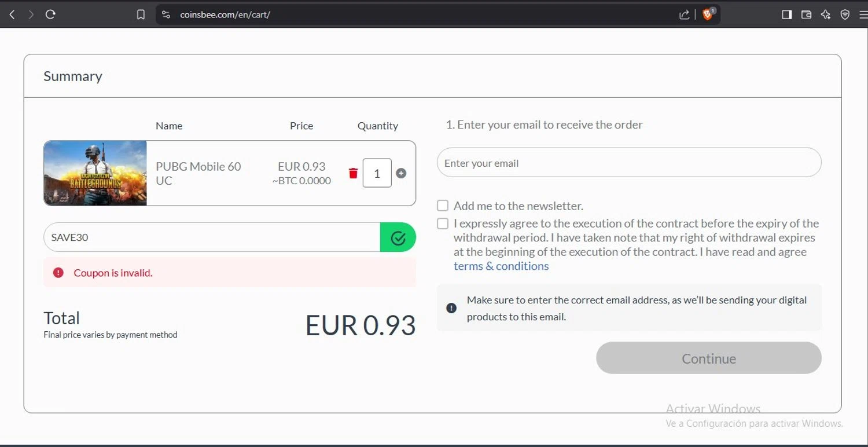Open the Brave VPN icon
Screen dimensions: 868x447
point(845,14)
